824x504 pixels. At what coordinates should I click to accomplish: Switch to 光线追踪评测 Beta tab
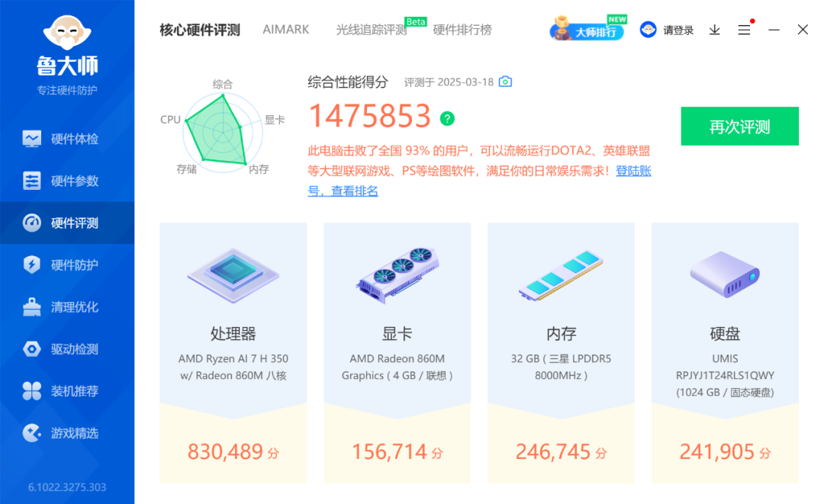point(372,30)
